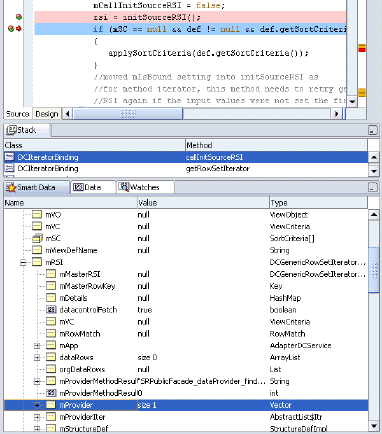Image resolution: width=382 pixels, height=434 pixels.
Task: Select the callInitSourceRSI stack frame icon
Action: click(9, 157)
